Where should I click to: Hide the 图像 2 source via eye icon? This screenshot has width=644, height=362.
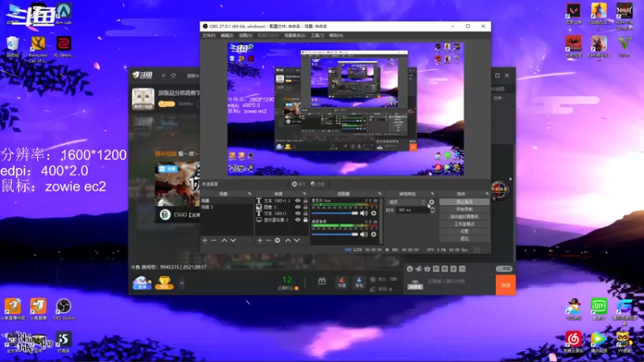coord(298,208)
